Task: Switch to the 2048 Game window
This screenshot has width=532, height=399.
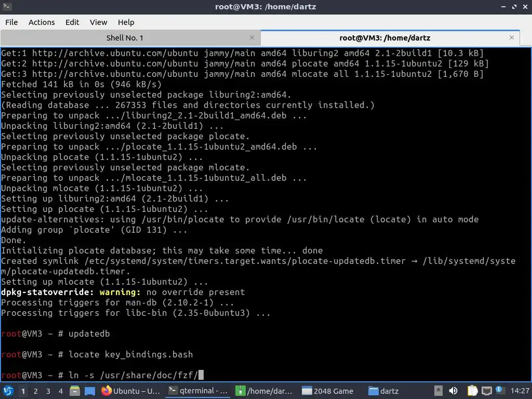Action: (328, 391)
